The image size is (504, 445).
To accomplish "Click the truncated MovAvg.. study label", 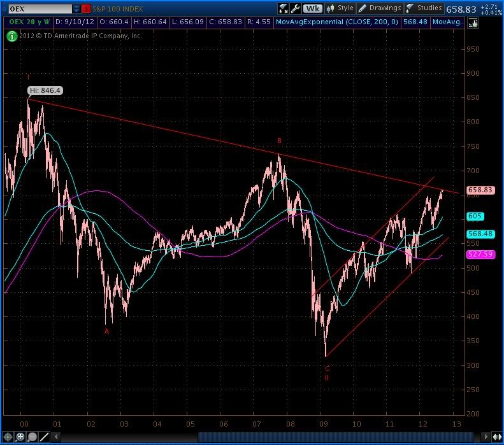I will click(x=447, y=22).
